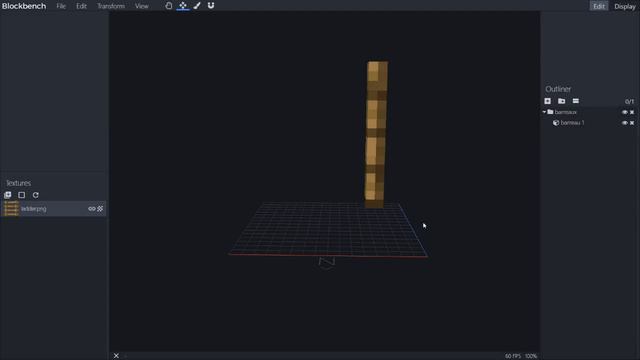Screen dimensions: 640x360
Task: Open the File menu
Action: [61, 6]
